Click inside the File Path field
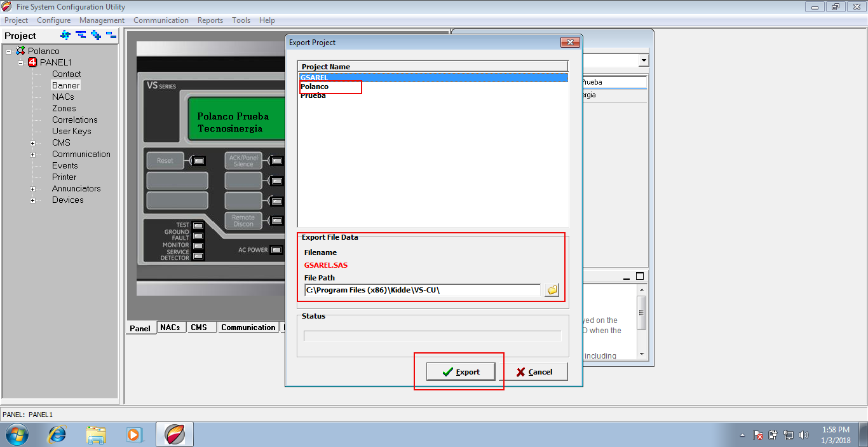Image resolution: width=868 pixels, height=447 pixels. point(419,290)
